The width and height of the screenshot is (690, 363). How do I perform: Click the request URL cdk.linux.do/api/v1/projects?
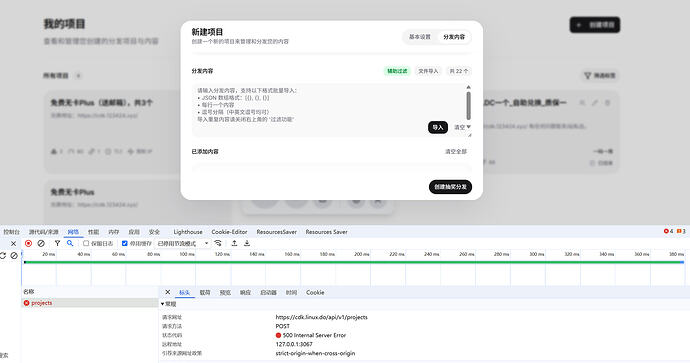click(321, 317)
